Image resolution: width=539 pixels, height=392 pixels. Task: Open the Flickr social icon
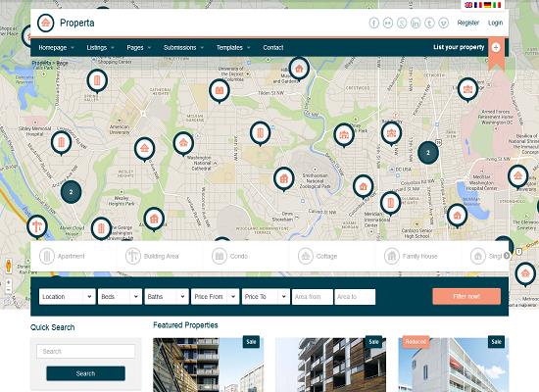(x=388, y=24)
